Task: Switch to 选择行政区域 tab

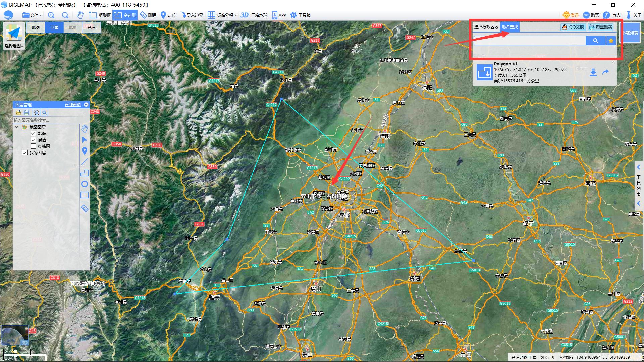Action: [x=486, y=27]
